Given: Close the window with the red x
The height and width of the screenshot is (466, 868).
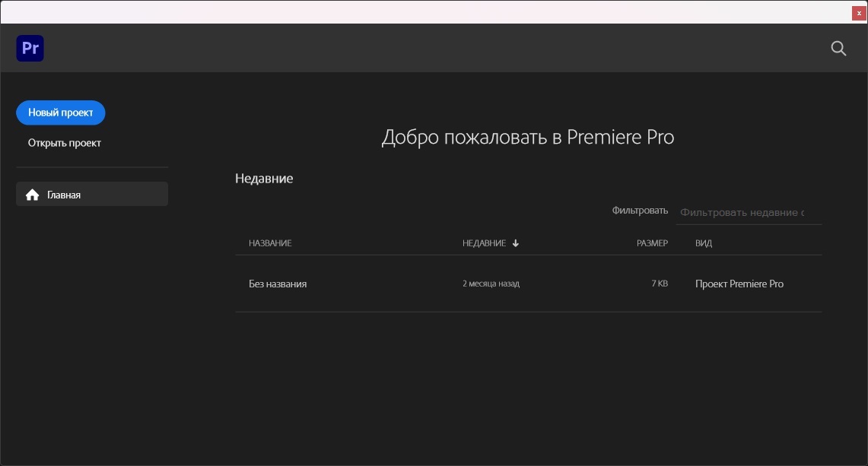Looking at the screenshot, I should click(x=859, y=13).
